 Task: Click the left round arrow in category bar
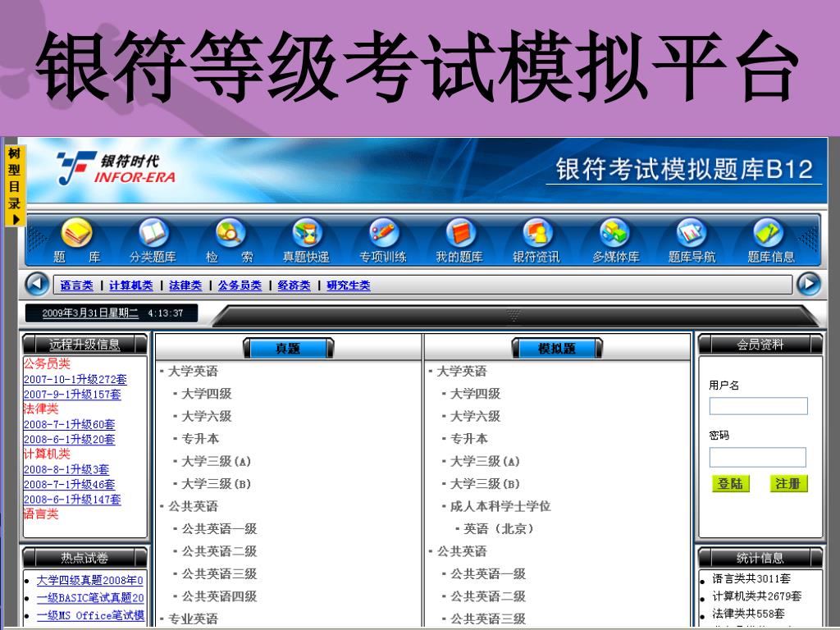point(37,284)
